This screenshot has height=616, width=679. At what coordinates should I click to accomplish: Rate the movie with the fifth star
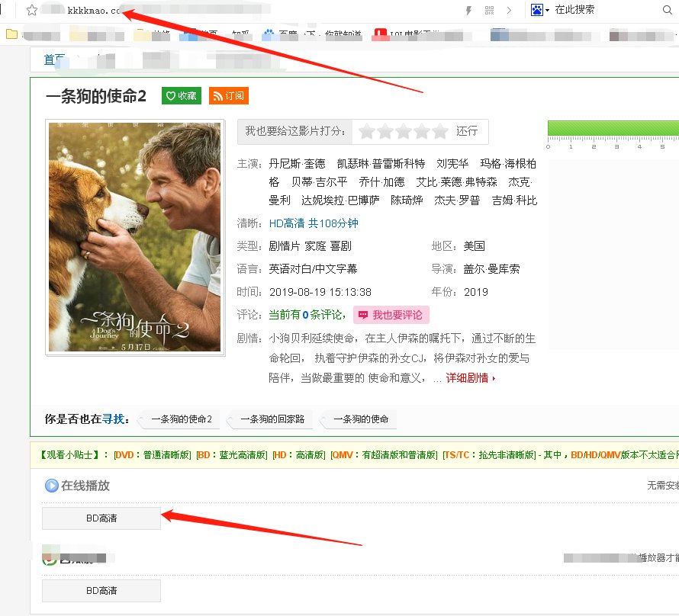click(439, 131)
